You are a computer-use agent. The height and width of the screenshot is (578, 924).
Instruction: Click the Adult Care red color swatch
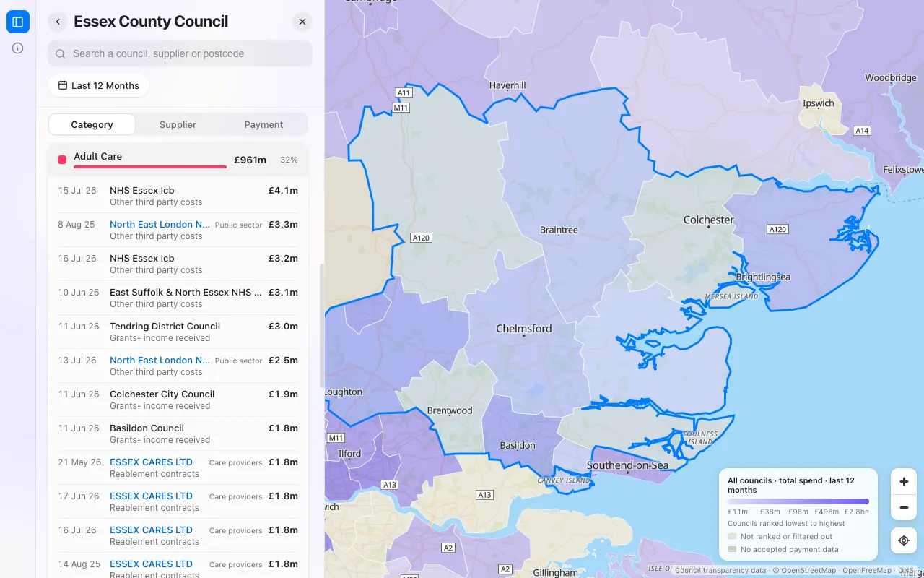click(62, 160)
